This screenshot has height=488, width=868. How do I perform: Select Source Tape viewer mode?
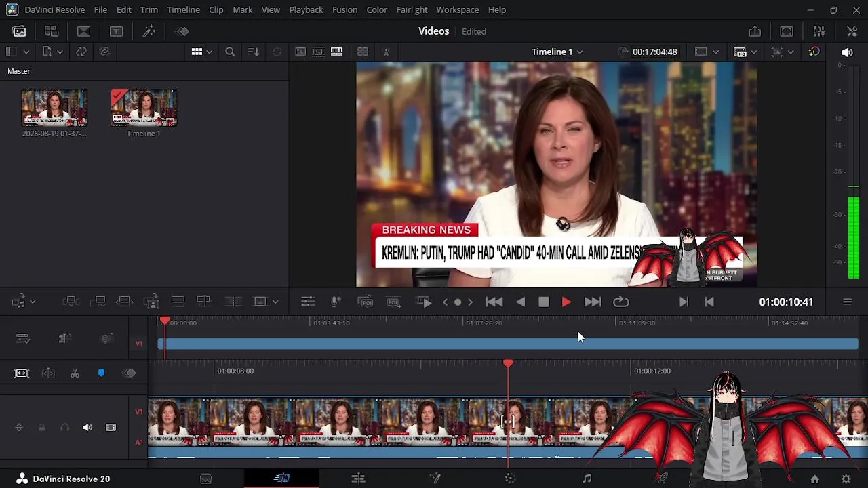pyautogui.click(x=318, y=52)
